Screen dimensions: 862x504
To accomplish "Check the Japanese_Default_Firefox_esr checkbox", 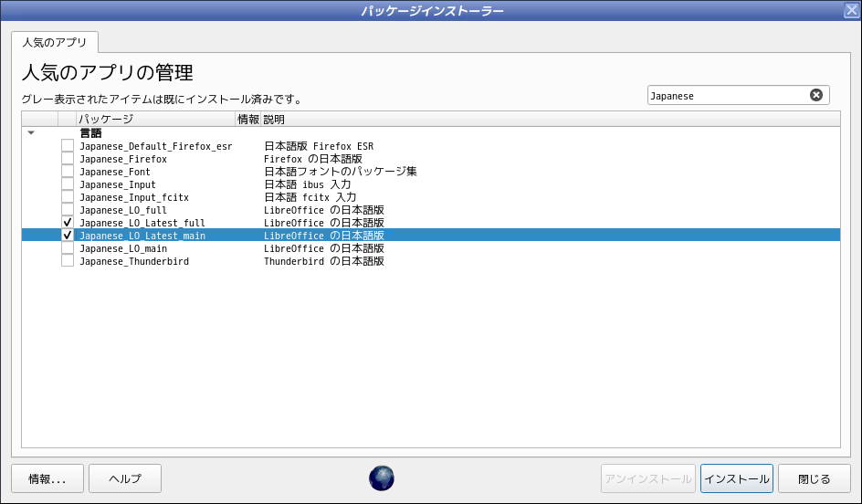I will [67, 146].
